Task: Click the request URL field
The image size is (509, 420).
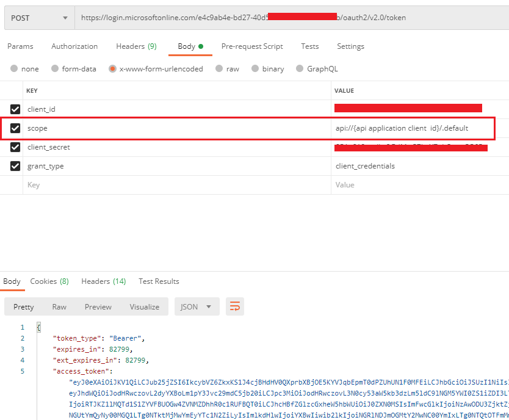Action: 292,18
